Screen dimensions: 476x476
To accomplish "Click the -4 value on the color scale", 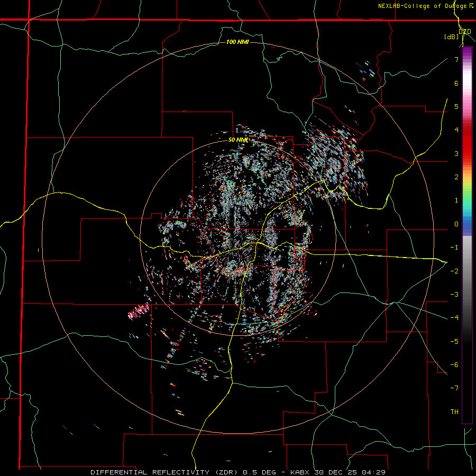I will [454, 318].
